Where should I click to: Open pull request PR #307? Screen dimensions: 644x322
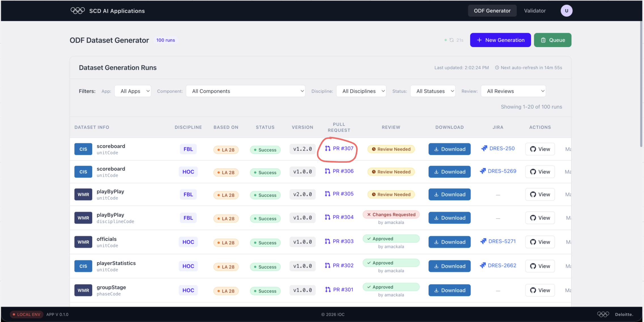point(339,149)
